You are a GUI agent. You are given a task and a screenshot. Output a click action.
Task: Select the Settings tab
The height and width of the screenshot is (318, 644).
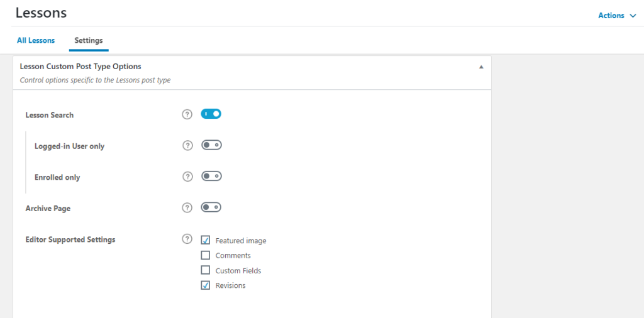coord(89,40)
